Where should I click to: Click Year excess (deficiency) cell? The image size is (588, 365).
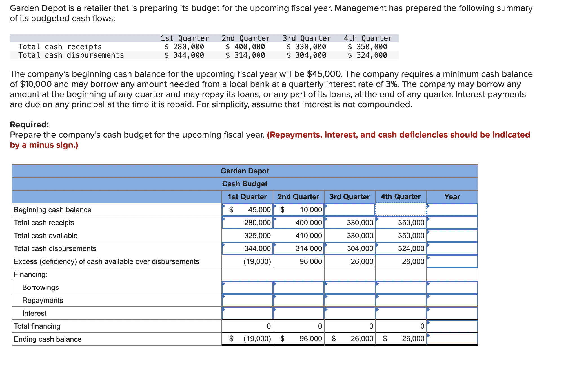pos(452,261)
